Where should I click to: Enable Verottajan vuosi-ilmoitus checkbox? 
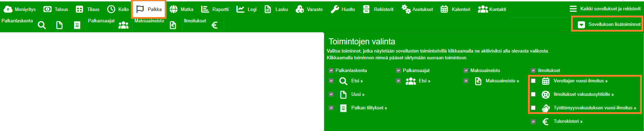tap(533, 81)
